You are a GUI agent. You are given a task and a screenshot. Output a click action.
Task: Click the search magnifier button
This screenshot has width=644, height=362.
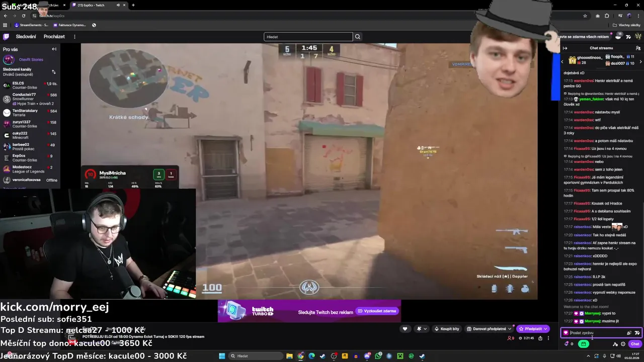tap(358, 37)
